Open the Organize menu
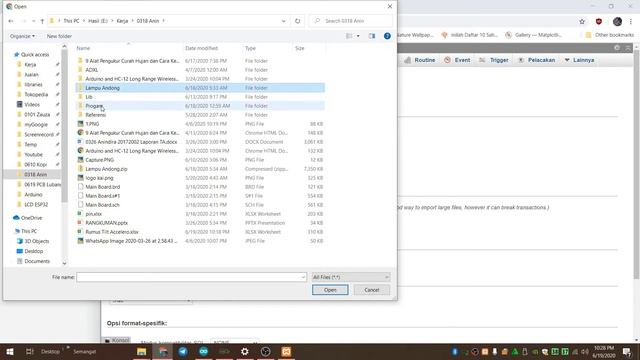Screen dimensions: 640x360 point(22,36)
